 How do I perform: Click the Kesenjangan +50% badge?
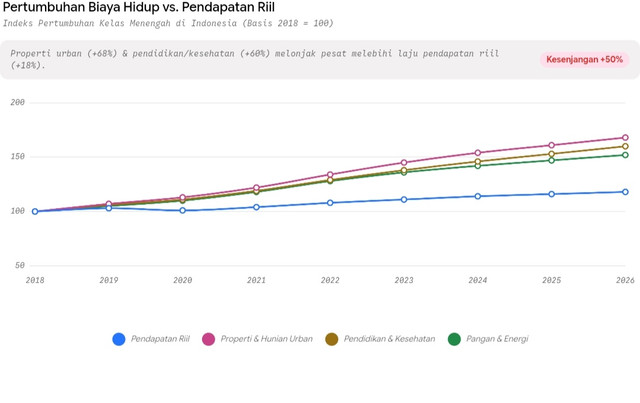(584, 60)
